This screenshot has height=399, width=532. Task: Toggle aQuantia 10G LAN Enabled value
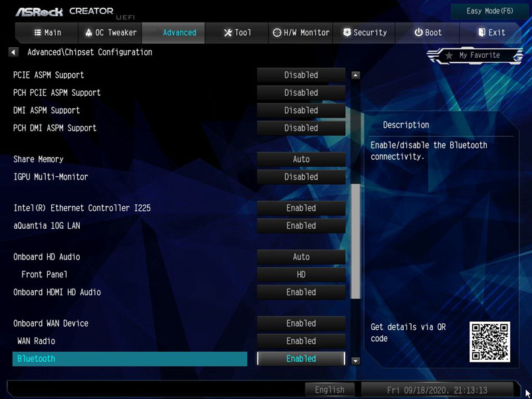[x=301, y=225]
